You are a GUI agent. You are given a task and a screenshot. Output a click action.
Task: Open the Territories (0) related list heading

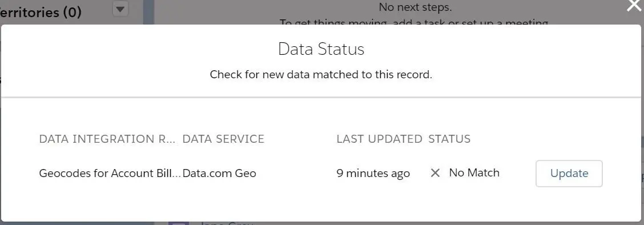pos(41,12)
